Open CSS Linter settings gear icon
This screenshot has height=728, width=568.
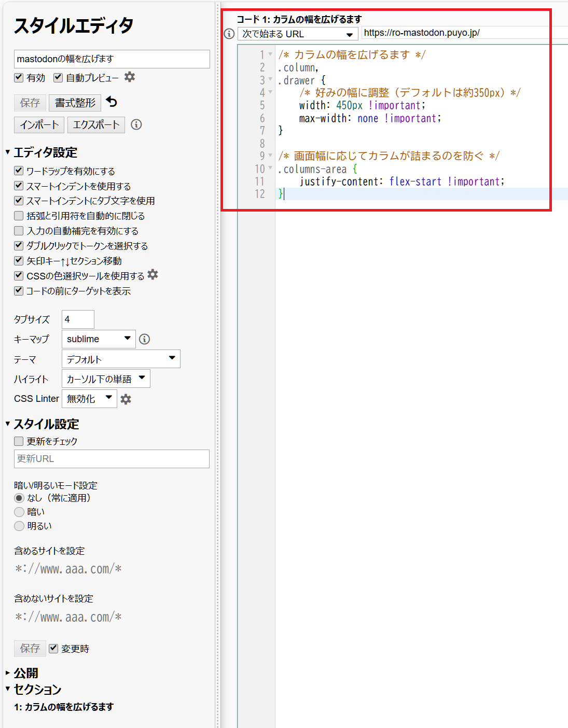pos(126,399)
